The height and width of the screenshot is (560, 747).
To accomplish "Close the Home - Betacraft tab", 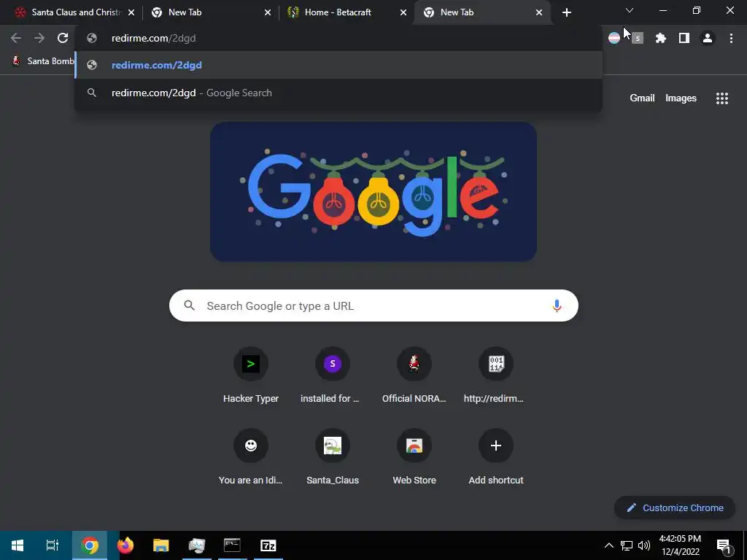I will tap(403, 12).
